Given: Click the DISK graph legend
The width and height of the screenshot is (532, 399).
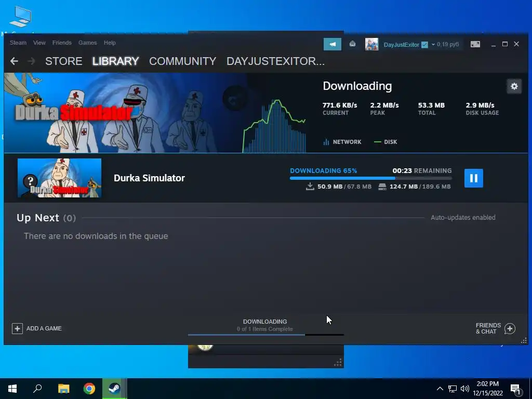Looking at the screenshot, I should [385, 142].
